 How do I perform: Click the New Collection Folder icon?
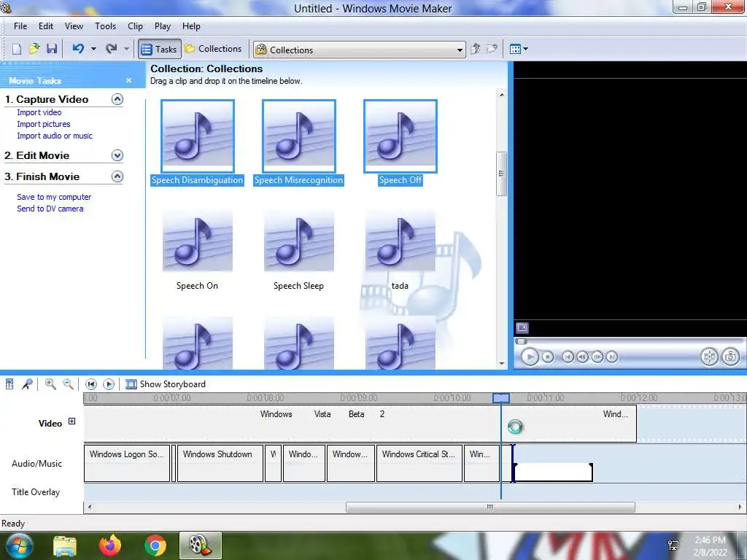492,49
